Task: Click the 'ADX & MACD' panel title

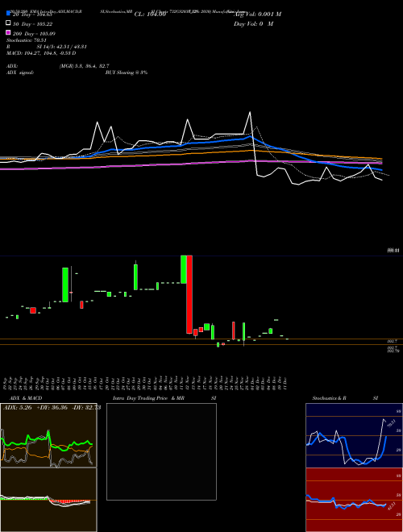Action: 26,398
